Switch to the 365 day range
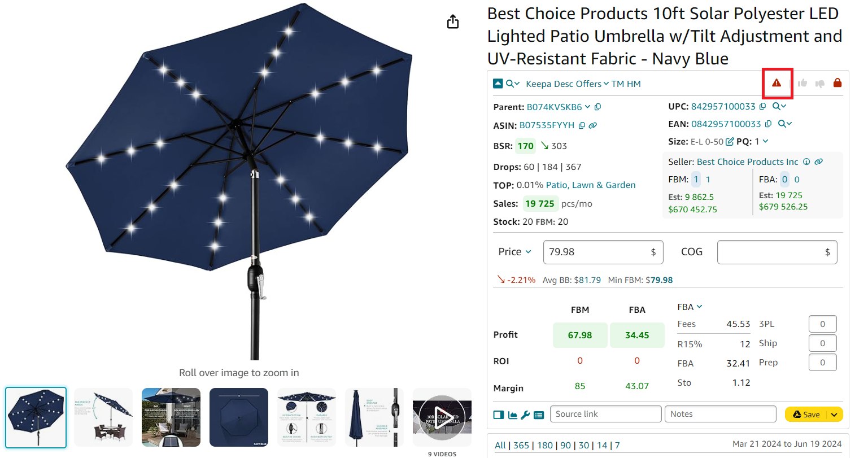 pos(522,445)
